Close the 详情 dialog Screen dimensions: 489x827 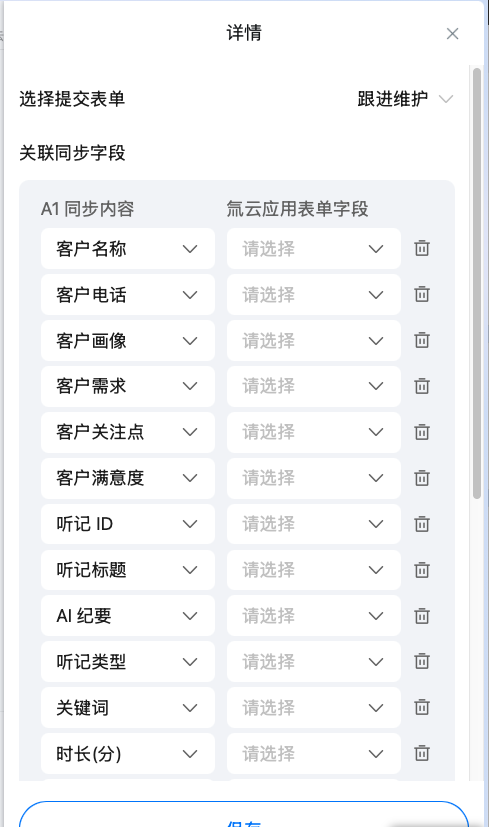452,34
